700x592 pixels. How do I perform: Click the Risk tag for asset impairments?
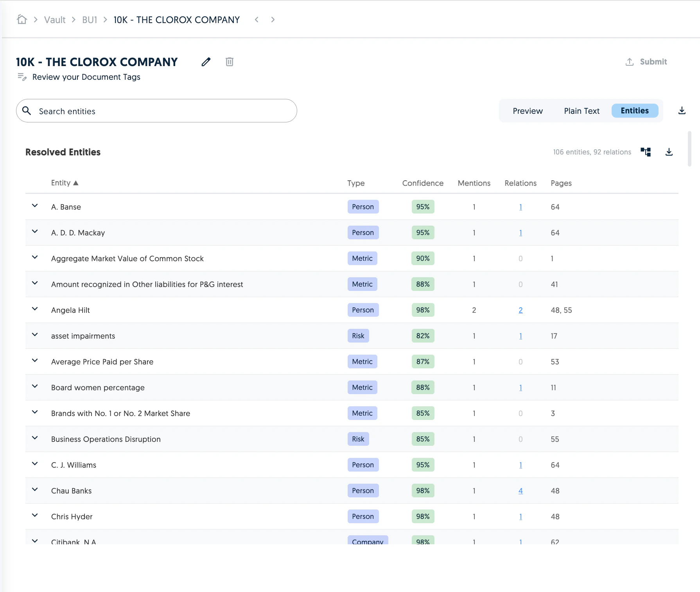click(358, 336)
